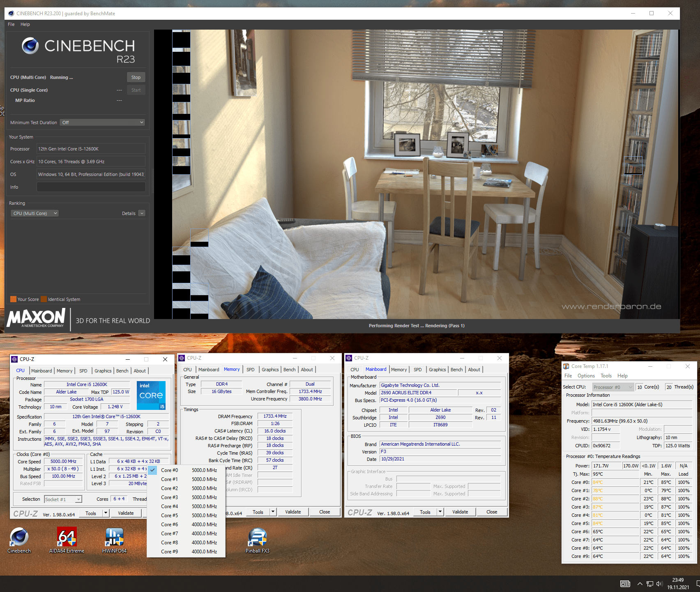Click the Intel Core i5 badge in CPU-Z
Screen dimensions: 700x592
(151, 395)
